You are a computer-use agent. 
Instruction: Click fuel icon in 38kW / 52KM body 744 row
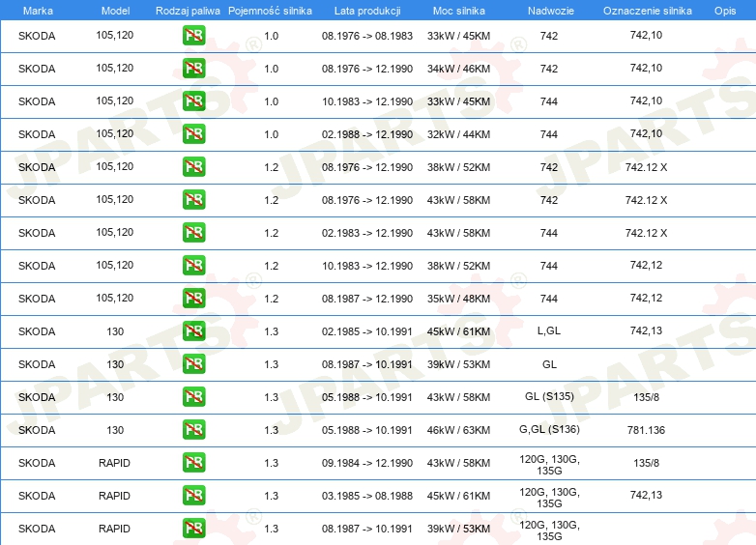[193, 265]
